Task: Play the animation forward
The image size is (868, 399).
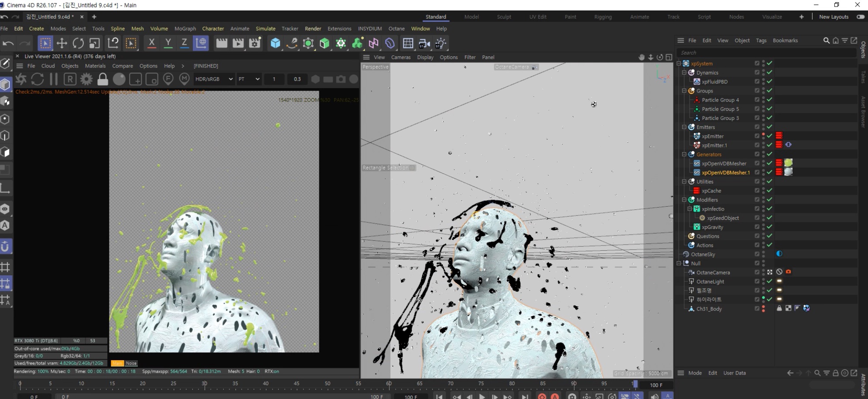Action: click(482, 396)
